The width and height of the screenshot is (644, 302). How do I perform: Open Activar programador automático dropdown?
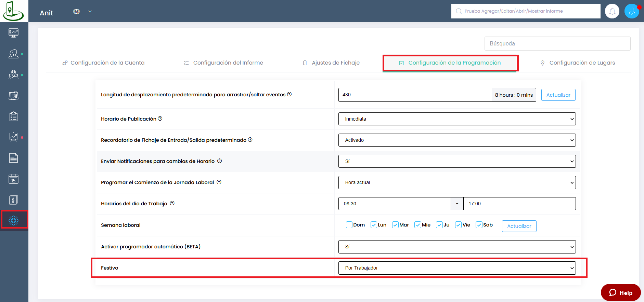point(457,247)
